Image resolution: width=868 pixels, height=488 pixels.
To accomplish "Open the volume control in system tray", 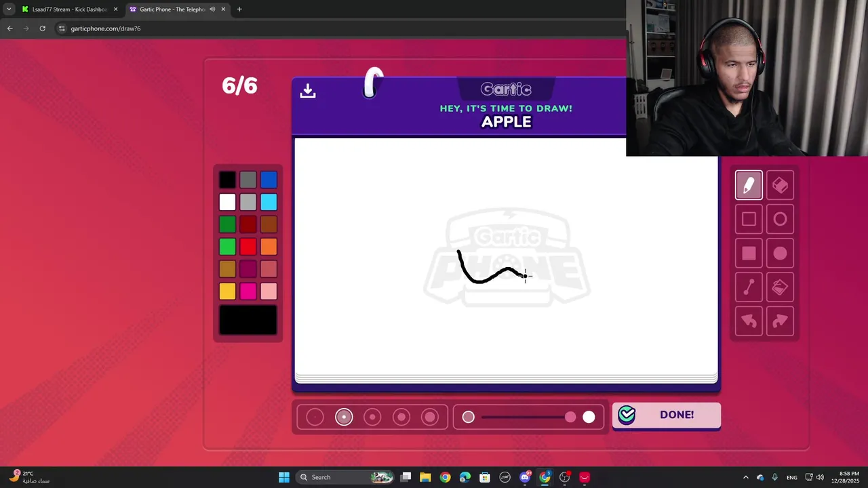I will coord(821,477).
